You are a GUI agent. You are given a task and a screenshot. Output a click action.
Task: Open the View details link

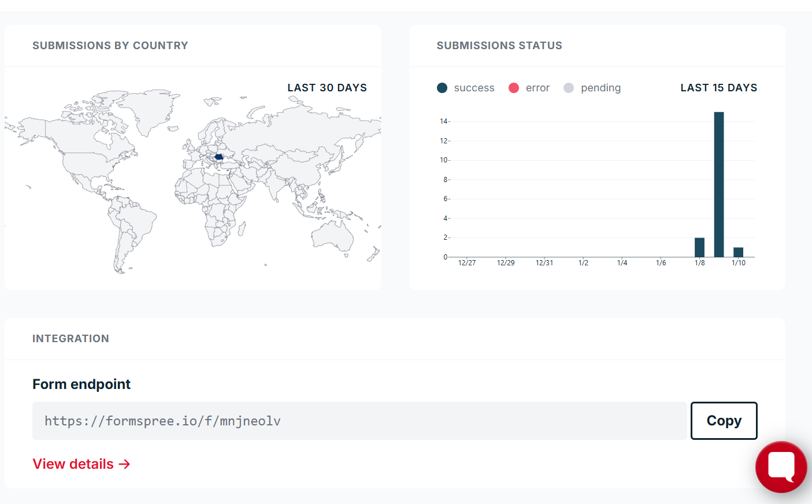pyautogui.click(x=81, y=464)
